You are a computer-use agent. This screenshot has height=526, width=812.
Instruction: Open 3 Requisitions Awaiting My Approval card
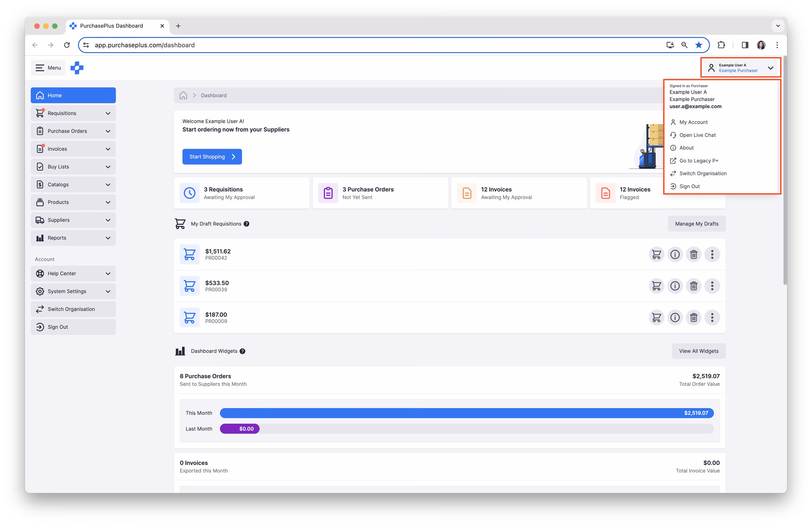pos(241,193)
